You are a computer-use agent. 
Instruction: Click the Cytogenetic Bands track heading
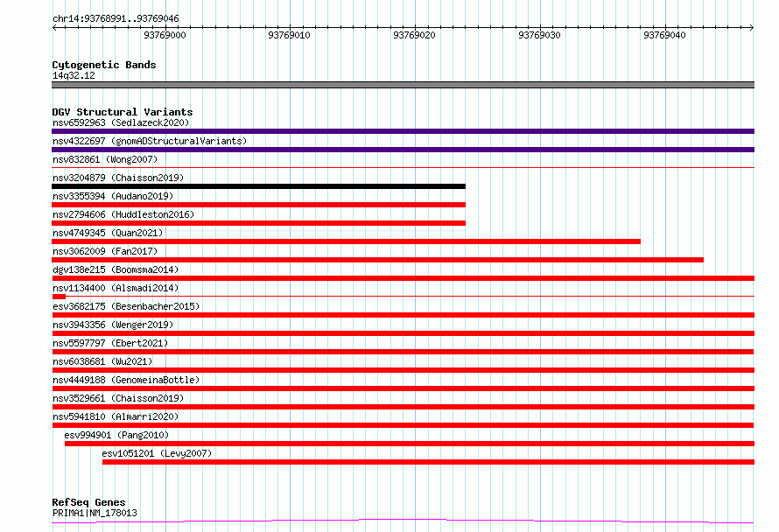pos(104,65)
